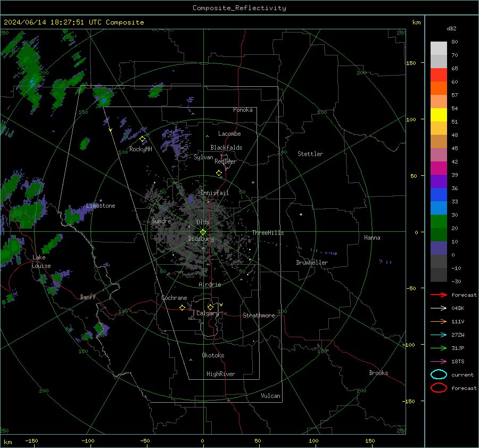Click the 31JP legend label
This screenshot has height=448, width=479.
click(458, 348)
